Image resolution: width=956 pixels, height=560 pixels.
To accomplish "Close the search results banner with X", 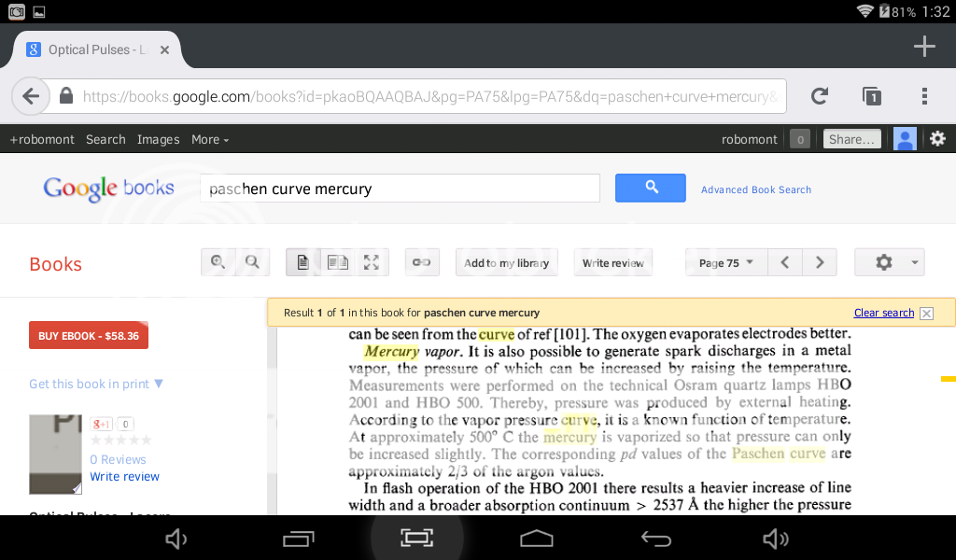I will [x=927, y=314].
